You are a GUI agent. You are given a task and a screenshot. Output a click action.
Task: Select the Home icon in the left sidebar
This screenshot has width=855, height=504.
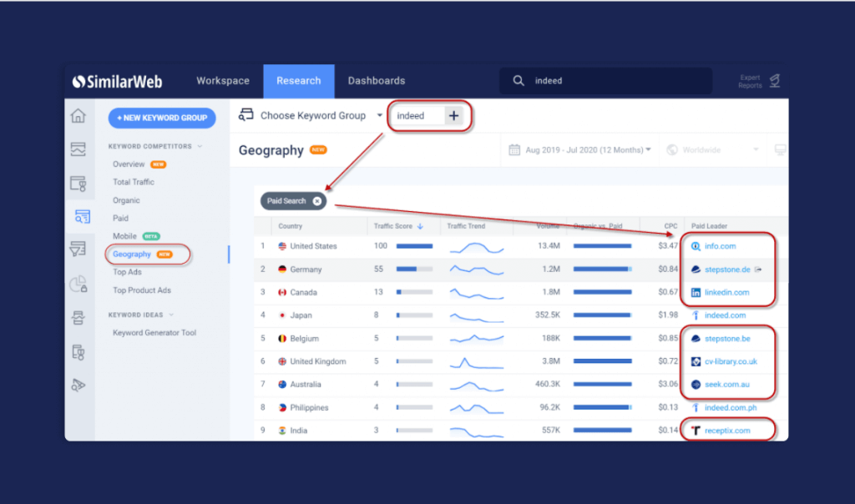click(x=79, y=117)
